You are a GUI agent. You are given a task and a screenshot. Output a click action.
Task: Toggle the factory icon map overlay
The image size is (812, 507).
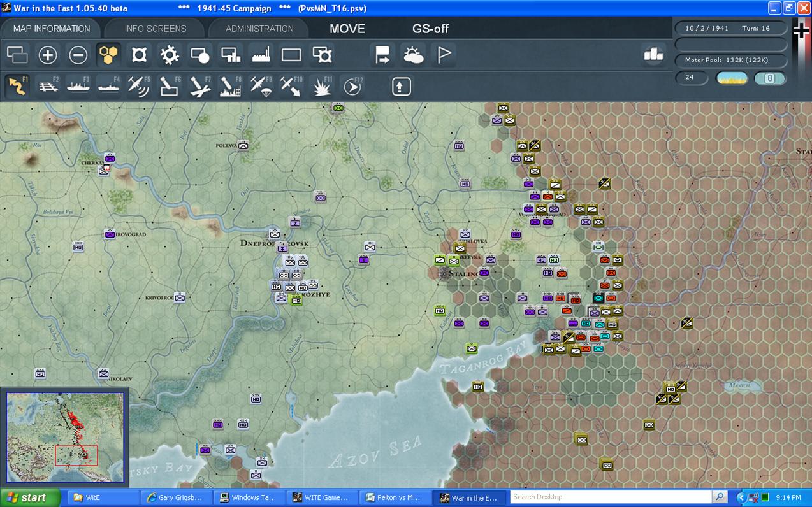pos(261,55)
